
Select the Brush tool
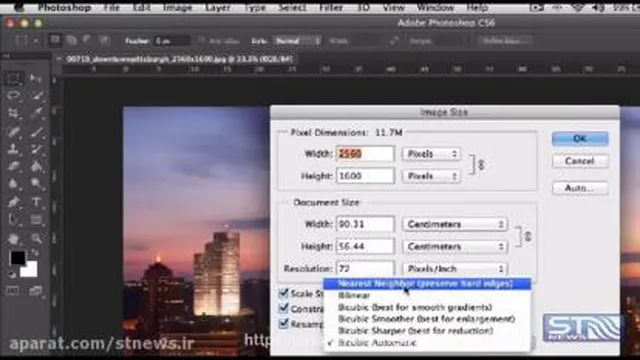[x=36, y=131]
